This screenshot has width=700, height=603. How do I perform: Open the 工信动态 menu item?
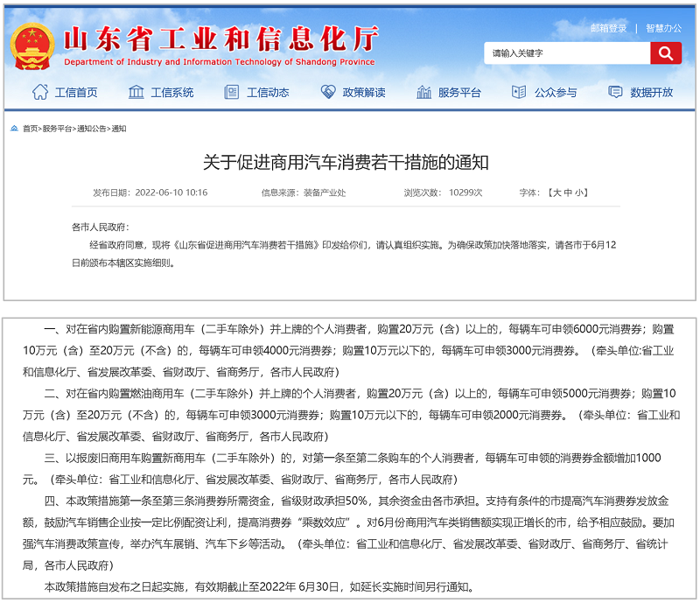click(268, 93)
